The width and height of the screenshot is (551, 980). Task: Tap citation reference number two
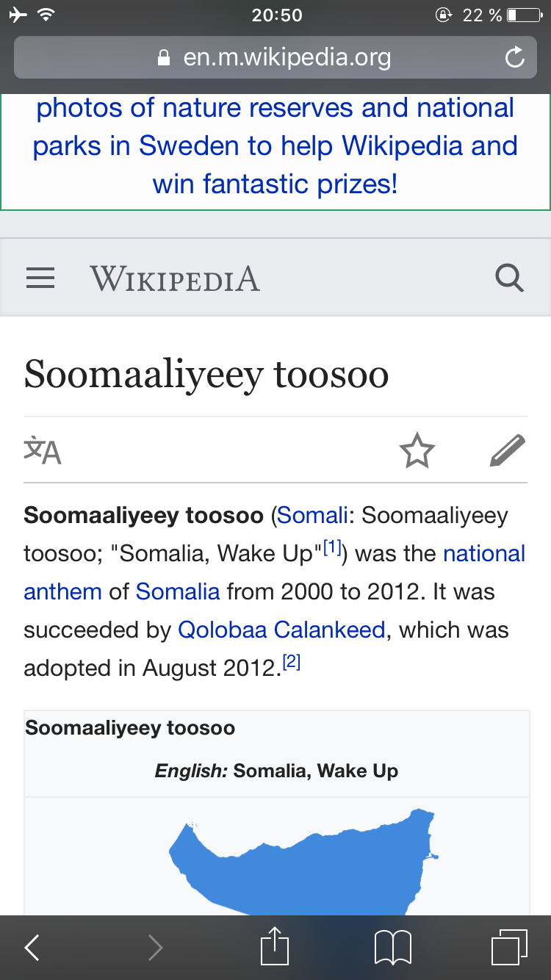pyautogui.click(x=292, y=662)
